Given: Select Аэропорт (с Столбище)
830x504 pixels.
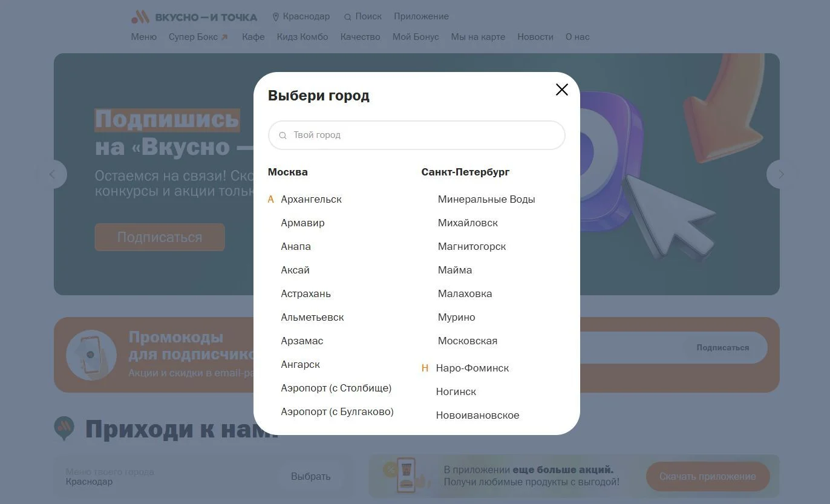Looking at the screenshot, I should [336, 388].
